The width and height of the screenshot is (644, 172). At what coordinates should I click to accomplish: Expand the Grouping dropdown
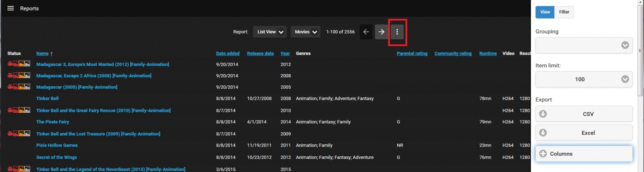(584, 45)
